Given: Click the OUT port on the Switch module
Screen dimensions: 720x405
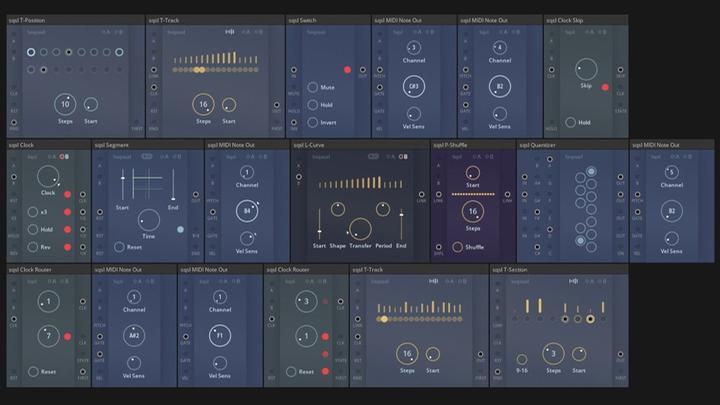Looking at the screenshot, I should coord(363,70).
